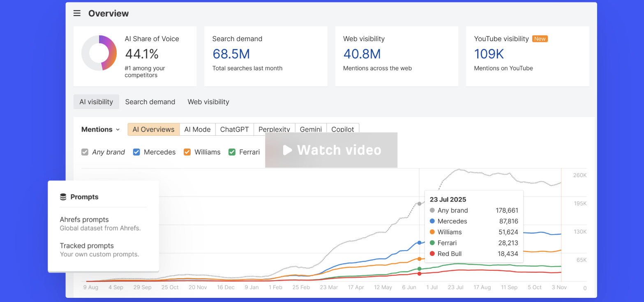Toggle the Any brand checkbox

[x=85, y=152]
